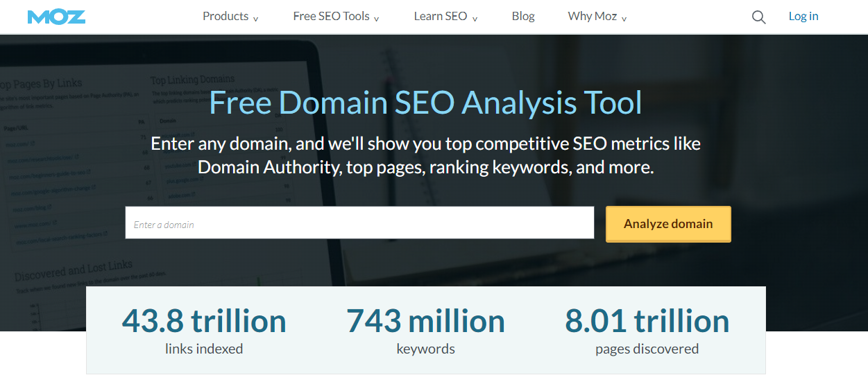This screenshot has height=391, width=868.
Task: Open the Why Moz dropdown
Action: 597,17
